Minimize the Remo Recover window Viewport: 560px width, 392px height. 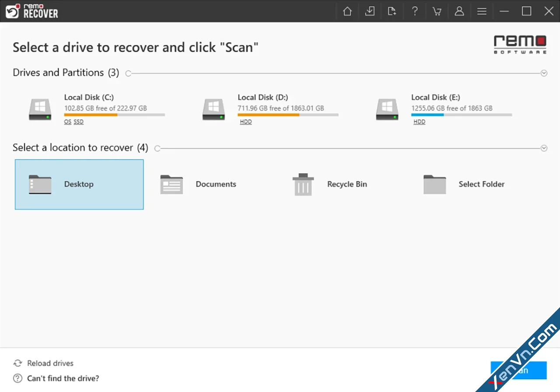click(x=504, y=11)
